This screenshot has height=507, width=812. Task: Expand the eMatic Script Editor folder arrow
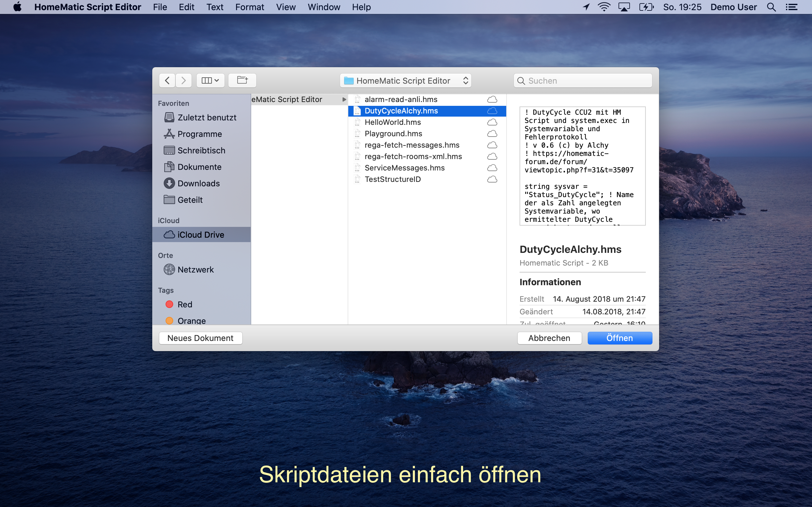[344, 99]
